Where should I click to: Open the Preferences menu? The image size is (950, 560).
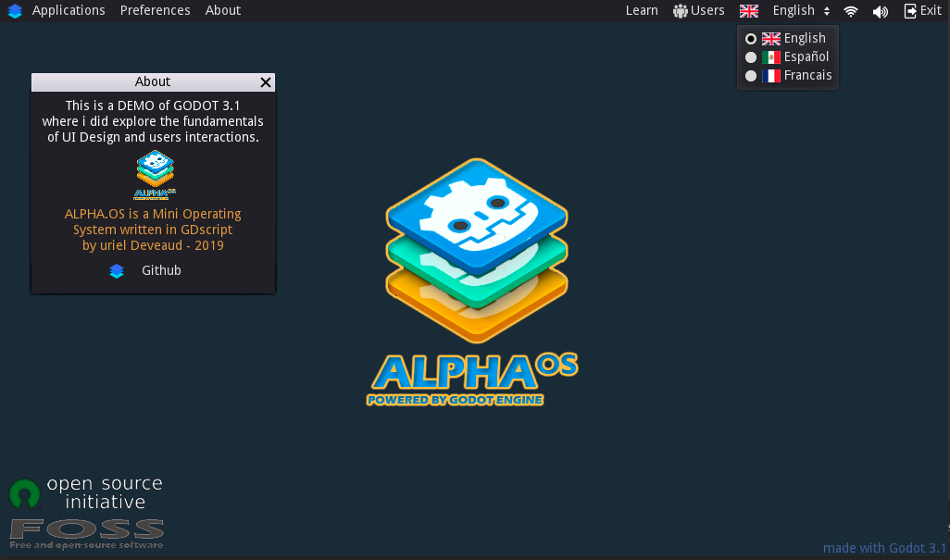[x=156, y=10]
